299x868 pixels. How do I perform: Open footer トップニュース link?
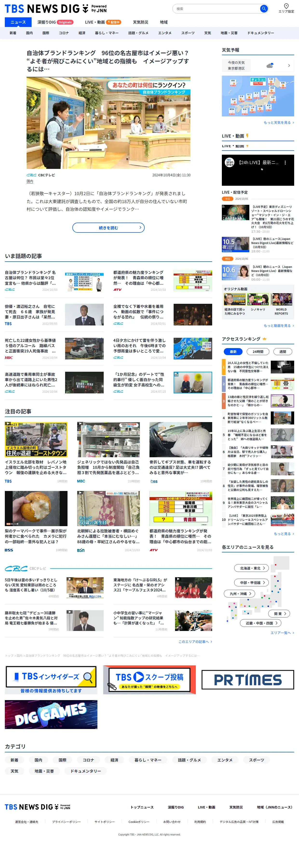click(x=142, y=807)
